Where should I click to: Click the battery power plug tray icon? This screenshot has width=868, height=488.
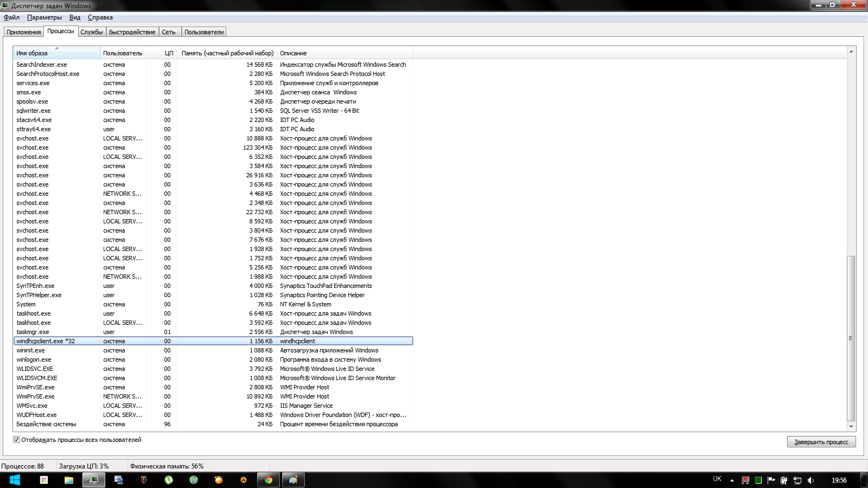[x=784, y=480]
